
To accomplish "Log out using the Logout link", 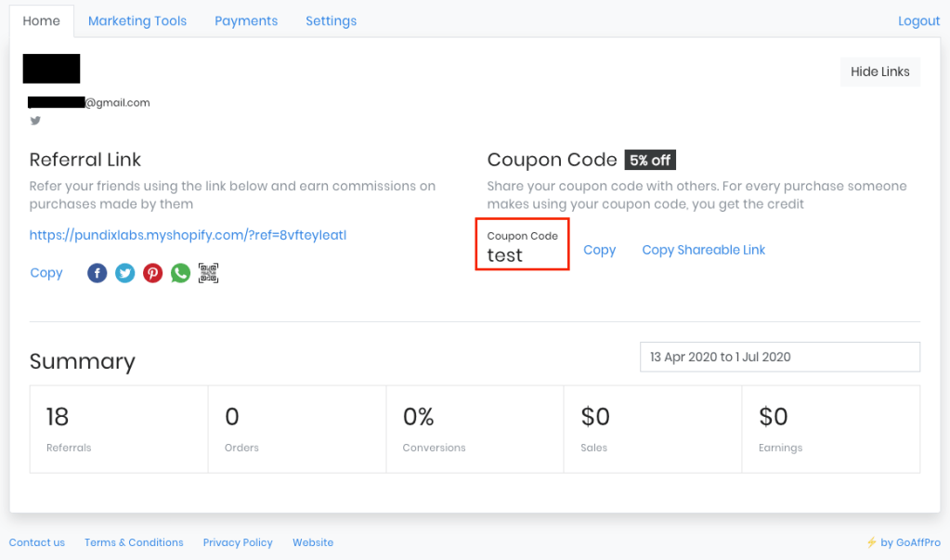I will (x=918, y=21).
